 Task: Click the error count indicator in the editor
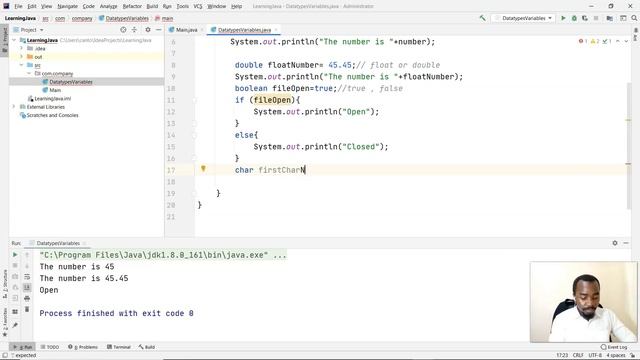coord(583,41)
